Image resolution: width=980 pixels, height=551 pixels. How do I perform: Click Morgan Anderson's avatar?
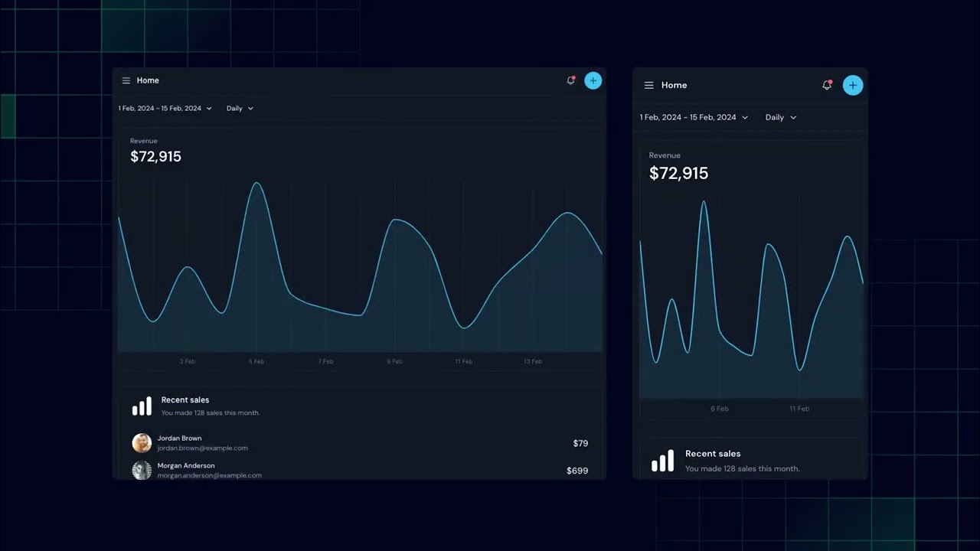(x=142, y=470)
